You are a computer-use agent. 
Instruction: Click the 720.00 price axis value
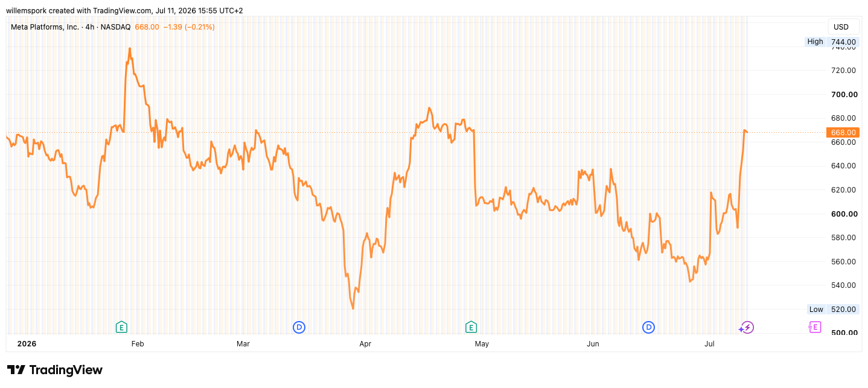click(x=843, y=71)
